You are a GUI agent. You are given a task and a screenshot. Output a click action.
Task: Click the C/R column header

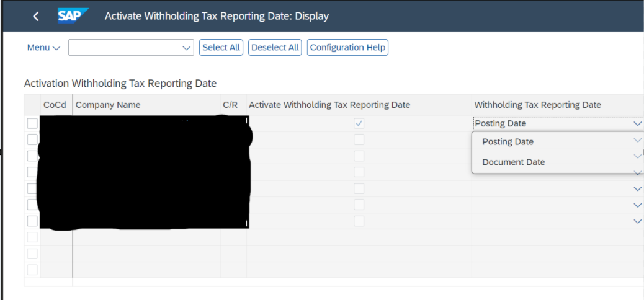pos(233,105)
